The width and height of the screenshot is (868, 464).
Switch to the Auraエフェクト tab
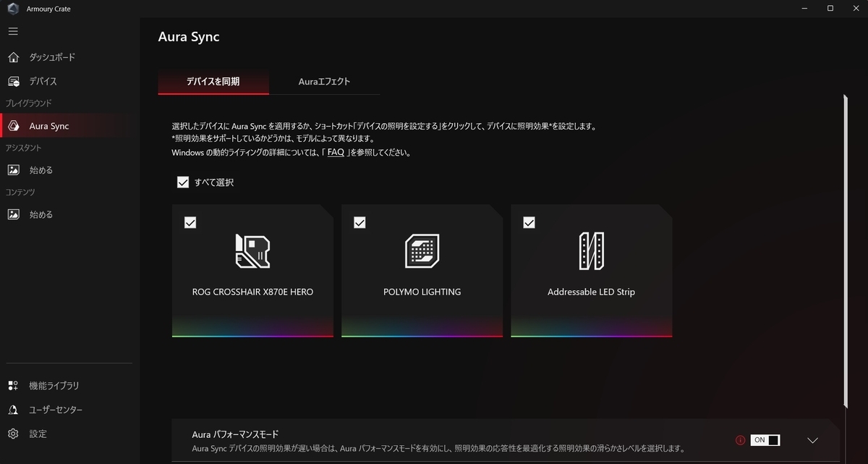(324, 82)
